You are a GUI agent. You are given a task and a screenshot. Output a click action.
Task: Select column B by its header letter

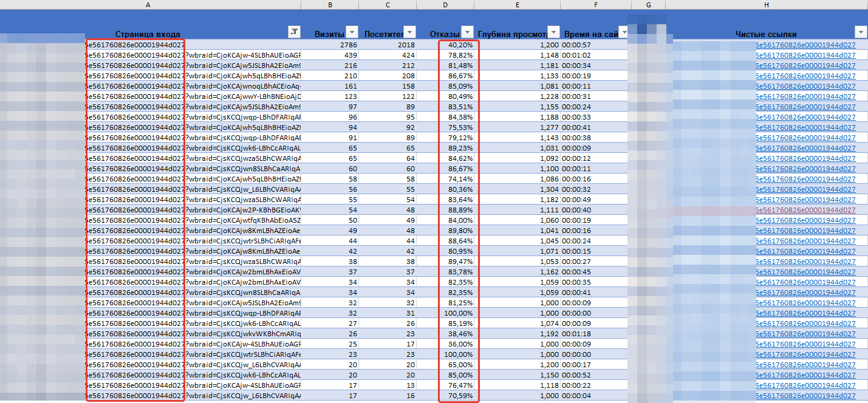tap(330, 5)
